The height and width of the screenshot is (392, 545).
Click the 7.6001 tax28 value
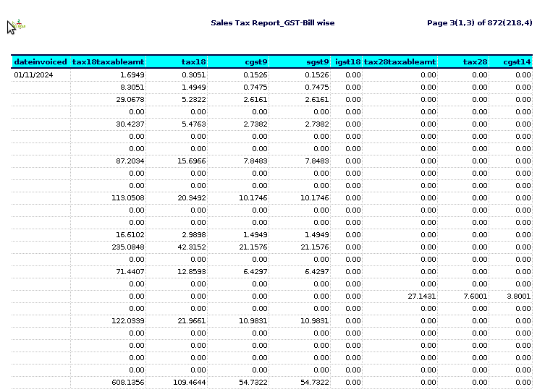(x=475, y=297)
